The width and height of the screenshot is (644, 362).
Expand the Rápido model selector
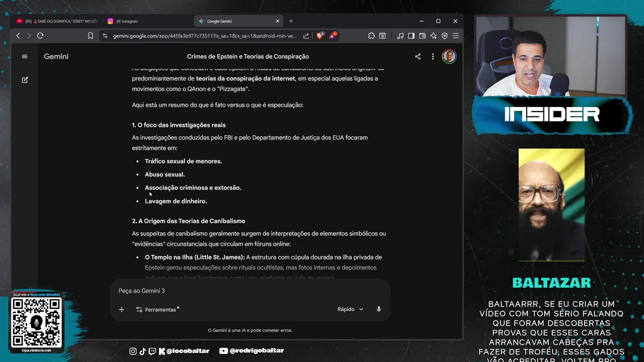[350, 309]
